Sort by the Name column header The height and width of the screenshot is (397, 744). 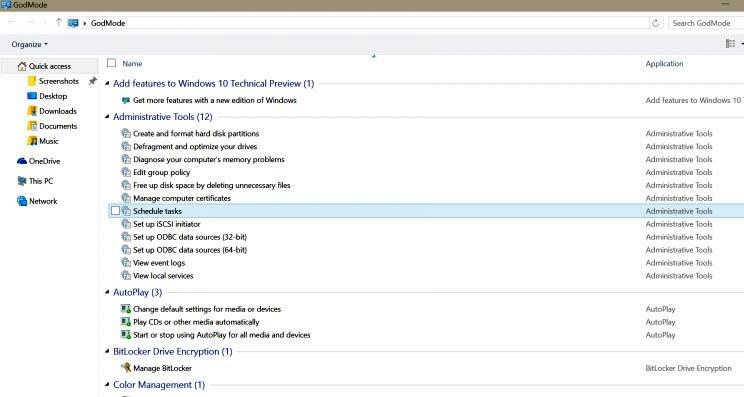click(132, 63)
